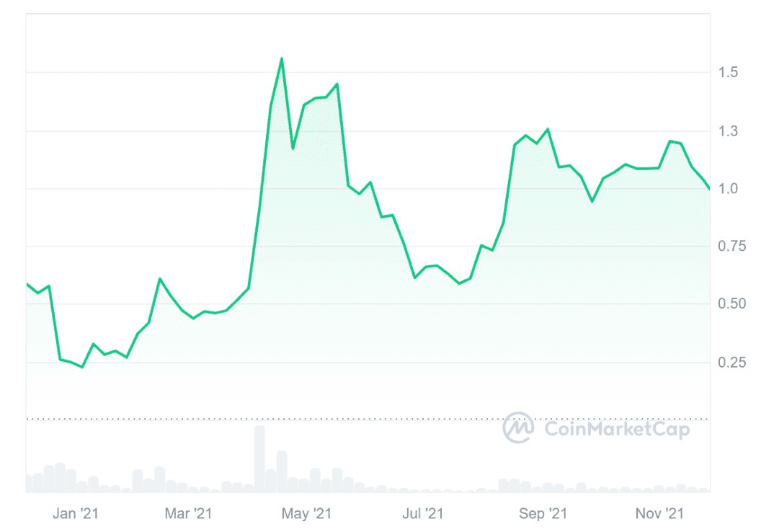Viewport: 774px width, 532px height.
Task: Click the CoinMarketCap watermark text
Action: pos(617,430)
